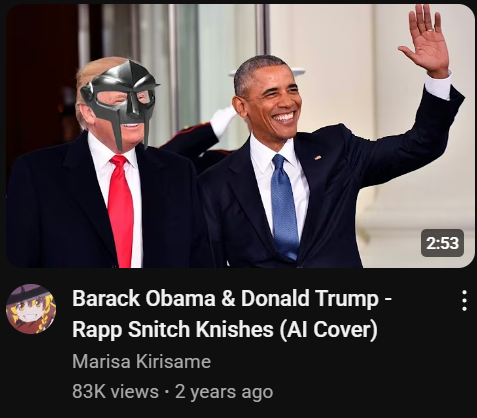The image size is (477, 418).
Task: Open the three-dot video options menu
Action: 464,300
